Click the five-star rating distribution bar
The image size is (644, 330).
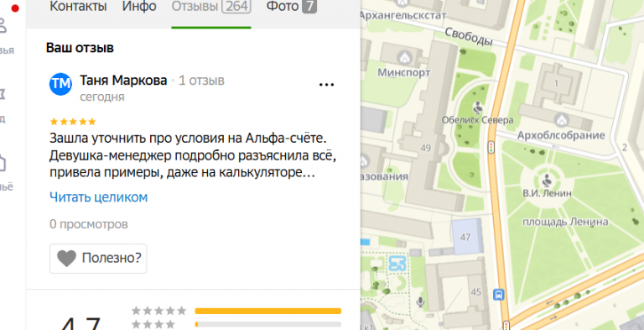click(267, 311)
